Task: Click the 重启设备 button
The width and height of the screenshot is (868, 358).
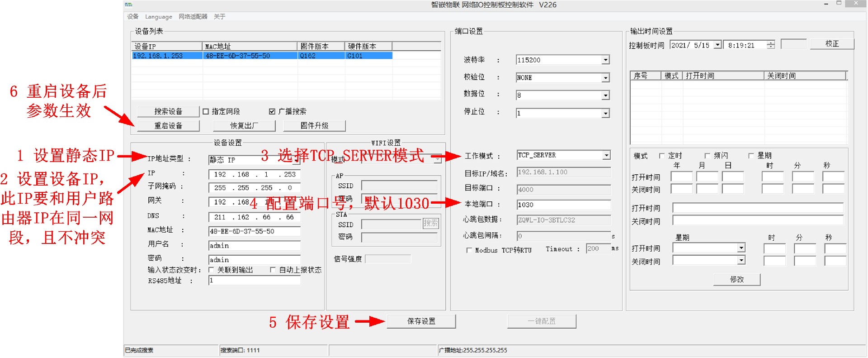Action: click(x=168, y=126)
